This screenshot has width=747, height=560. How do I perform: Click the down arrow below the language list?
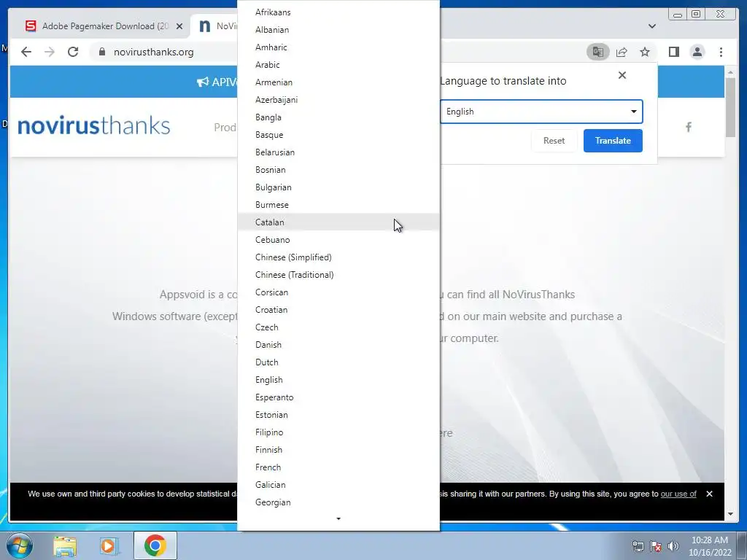pos(338,518)
